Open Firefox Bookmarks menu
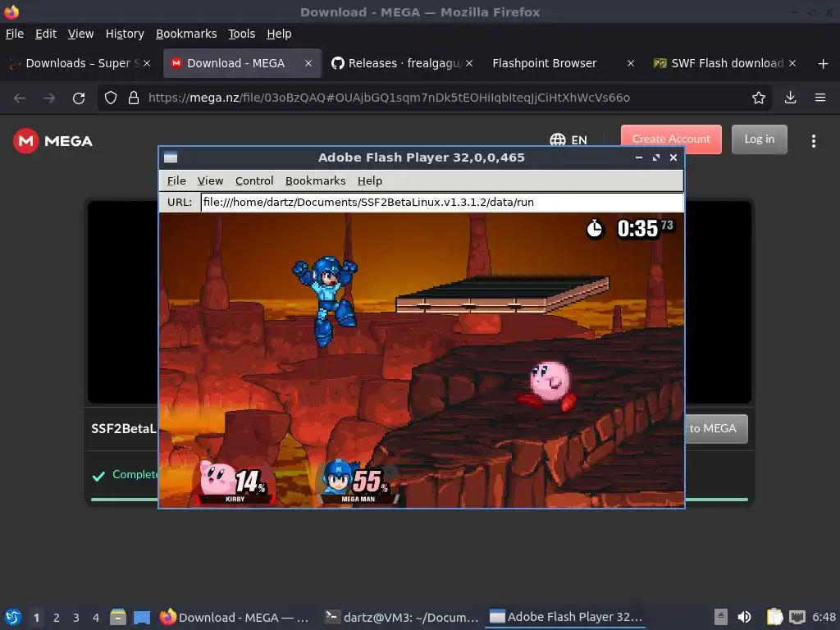This screenshot has width=840, height=630. tap(186, 34)
